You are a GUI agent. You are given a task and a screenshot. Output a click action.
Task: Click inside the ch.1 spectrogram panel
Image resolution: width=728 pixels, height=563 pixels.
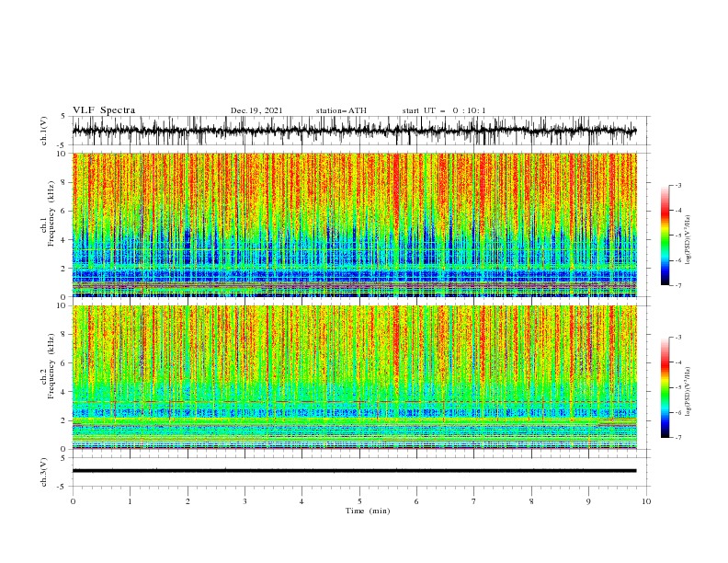(x=354, y=224)
